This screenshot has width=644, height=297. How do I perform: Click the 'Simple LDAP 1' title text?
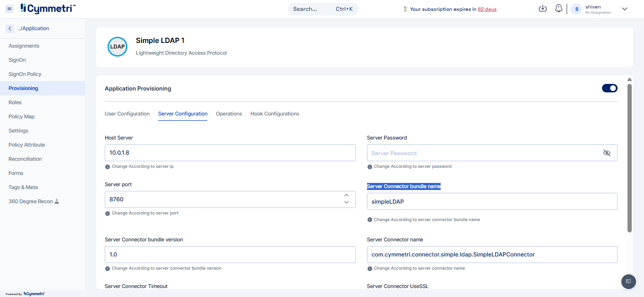[x=160, y=41]
